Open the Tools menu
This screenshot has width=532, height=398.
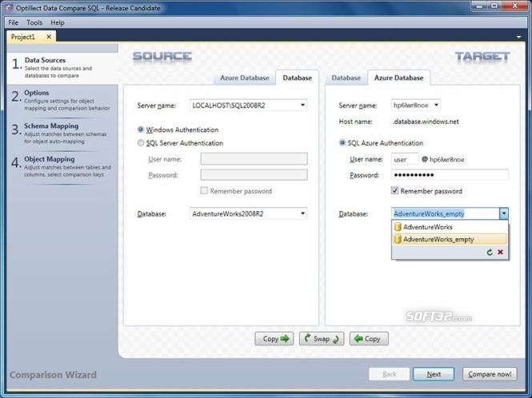click(x=34, y=22)
